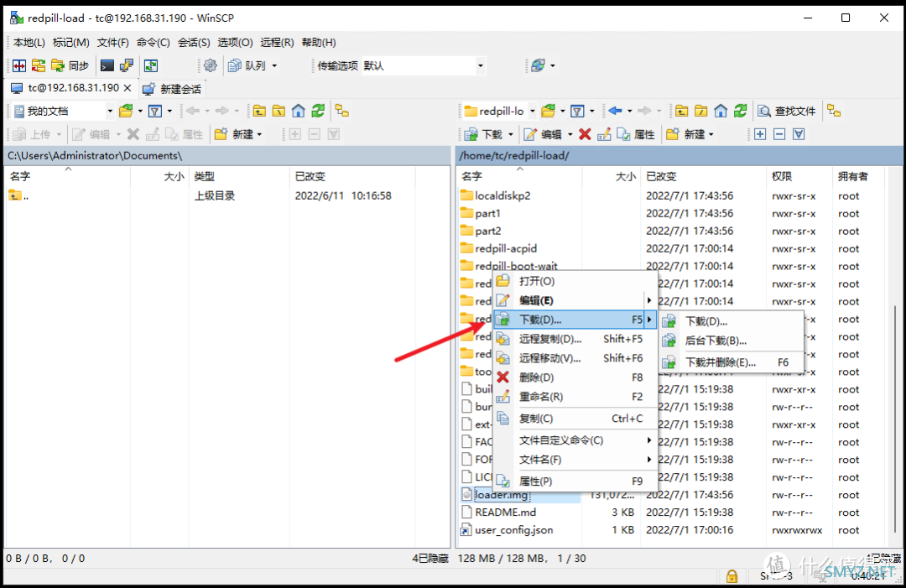
Task: Select 下载并删除(E)... in submenu
Action: (732, 362)
